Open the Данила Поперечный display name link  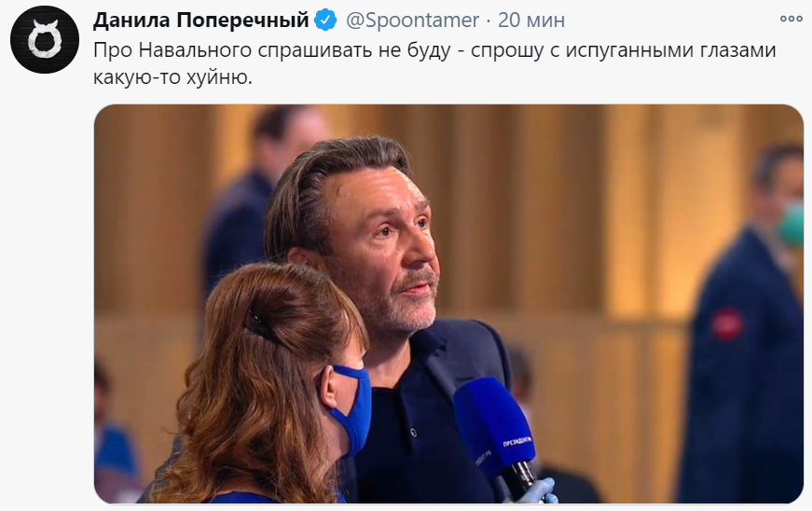click(201, 21)
